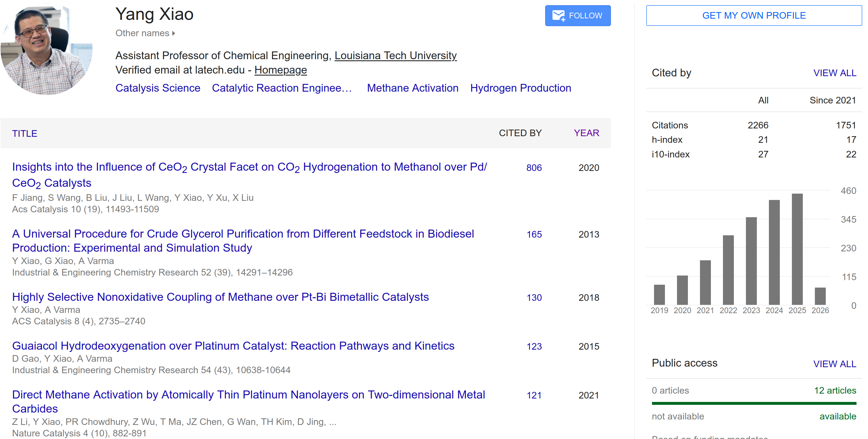The image size is (868, 439).
Task: Open the Homepage link
Action: pyautogui.click(x=280, y=70)
